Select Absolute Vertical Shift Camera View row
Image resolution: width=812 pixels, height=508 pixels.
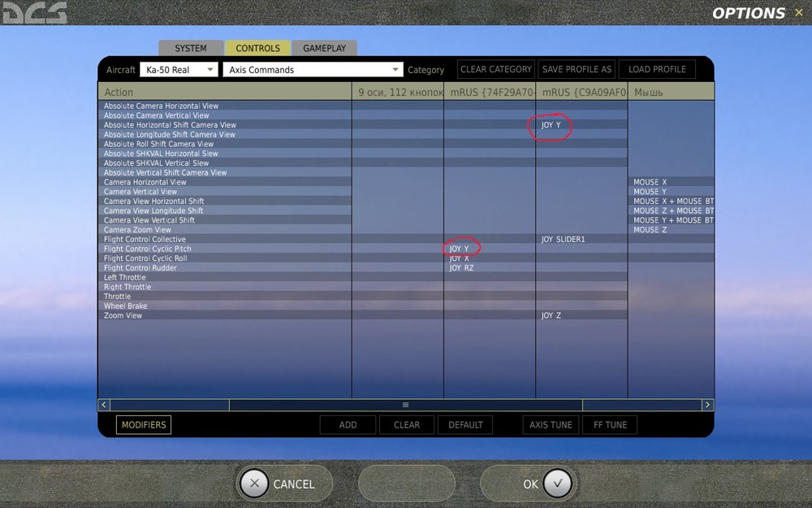click(x=225, y=172)
